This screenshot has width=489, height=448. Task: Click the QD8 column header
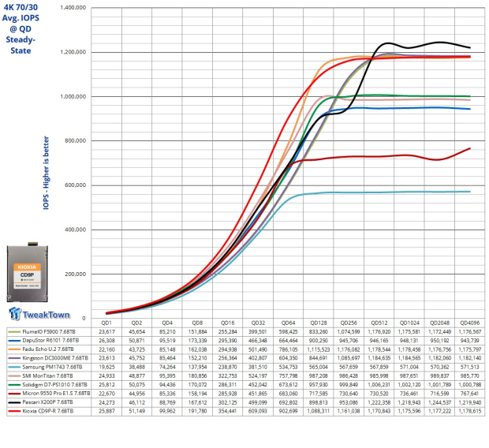coord(197,323)
